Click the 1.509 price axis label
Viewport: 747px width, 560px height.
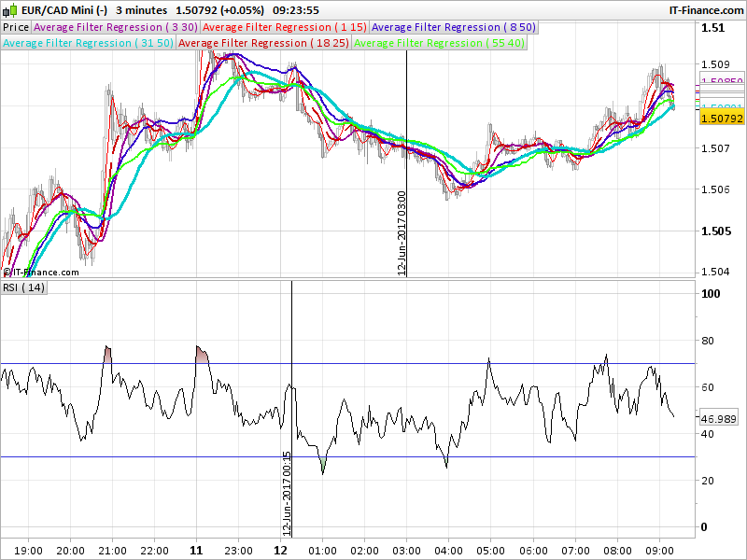coord(715,64)
